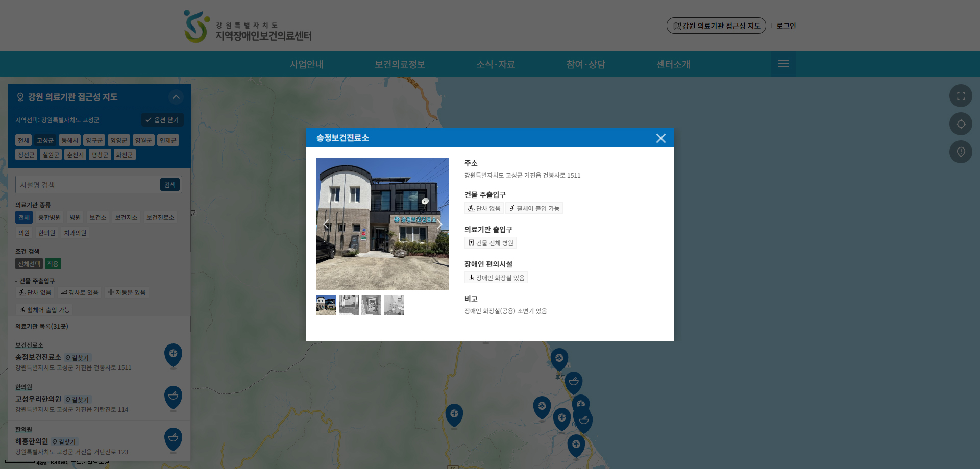This screenshot has height=469, width=980.
Task: Open the 참여·상담 menu
Action: 585,64
